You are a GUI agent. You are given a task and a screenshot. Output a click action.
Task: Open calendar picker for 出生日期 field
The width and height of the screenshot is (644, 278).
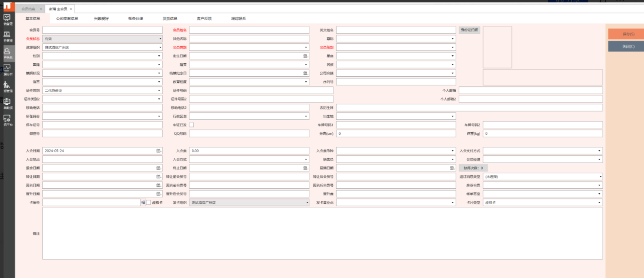point(306,56)
